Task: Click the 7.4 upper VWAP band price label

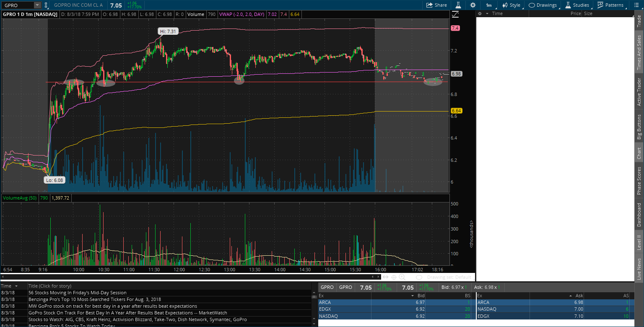Action: [x=455, y=28]
